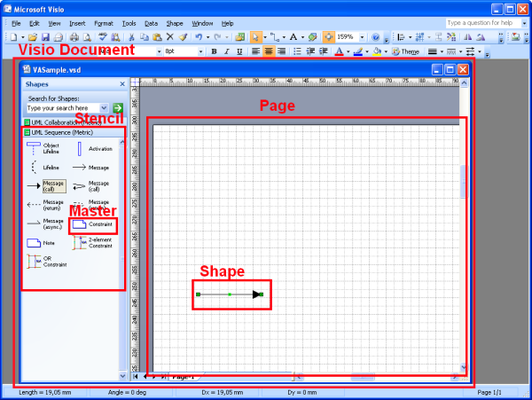Select the Object Lifeline master
532x400 pixels.
[x=43, y=148]
